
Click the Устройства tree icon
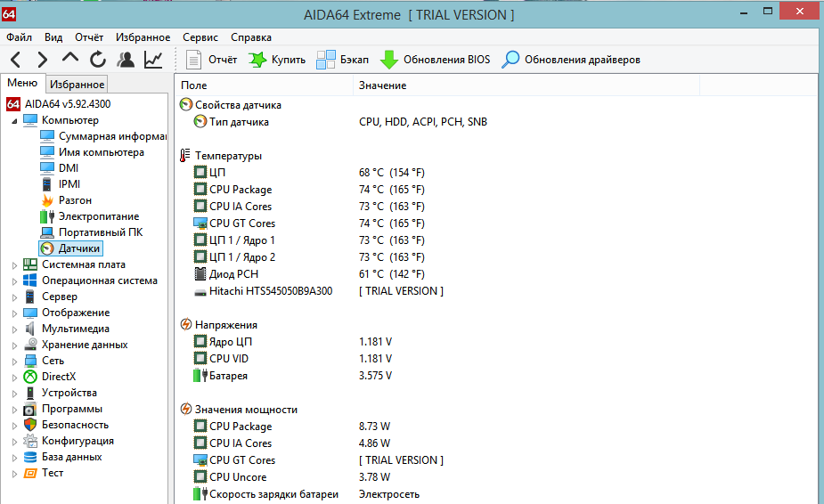(30, 393)
